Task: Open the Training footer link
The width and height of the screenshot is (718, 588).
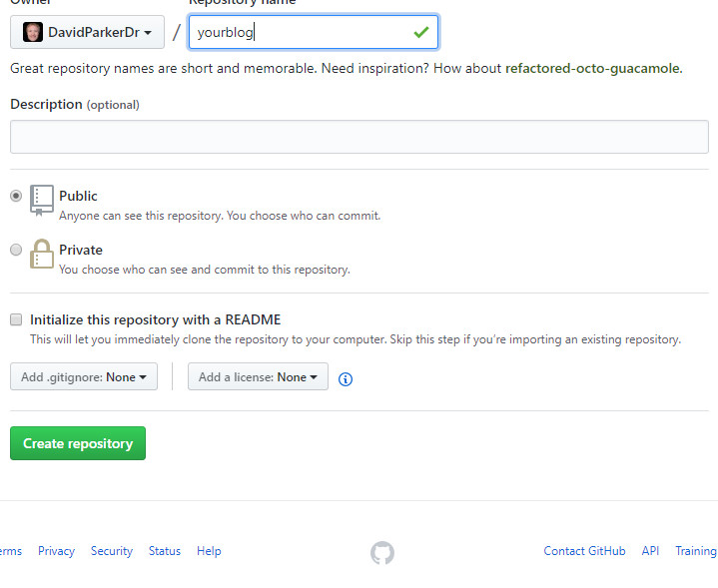Action: (696, 551)
